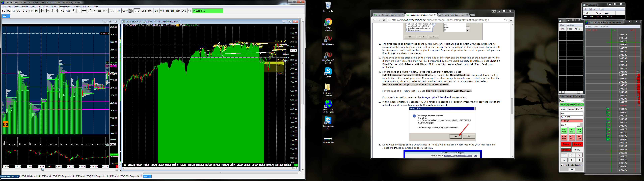This screenshot has width=644, height=181.
Task: Toggle Log scale button
Action: tap(144, 11)
